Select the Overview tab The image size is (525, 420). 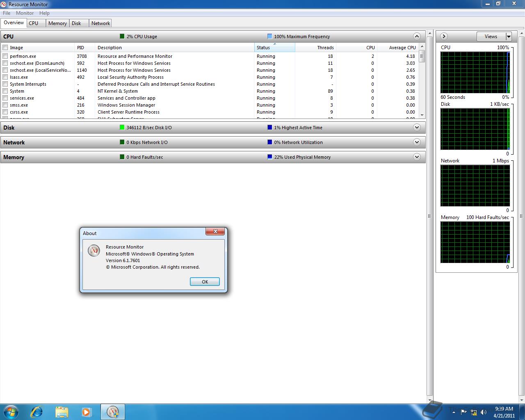point(14,23)
